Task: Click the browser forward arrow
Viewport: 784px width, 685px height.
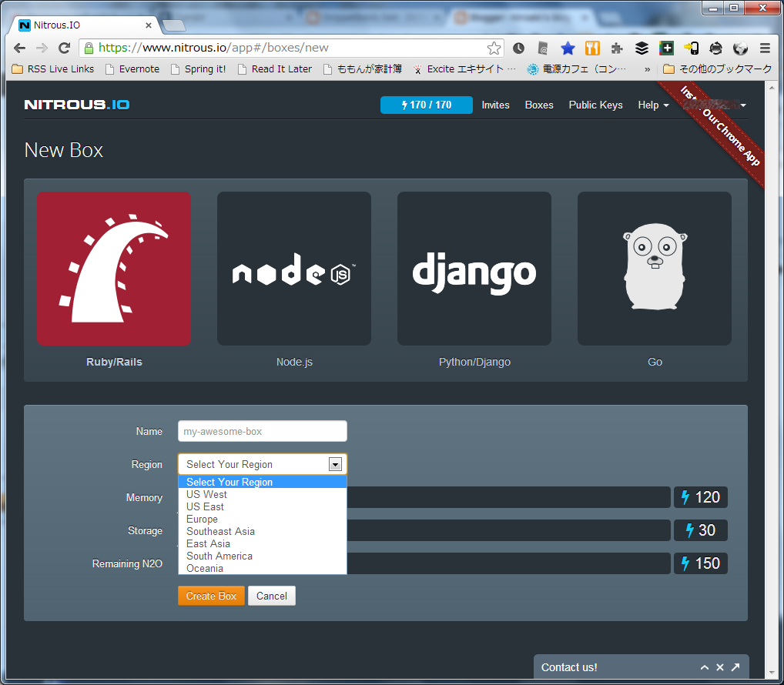Action: 42,48
